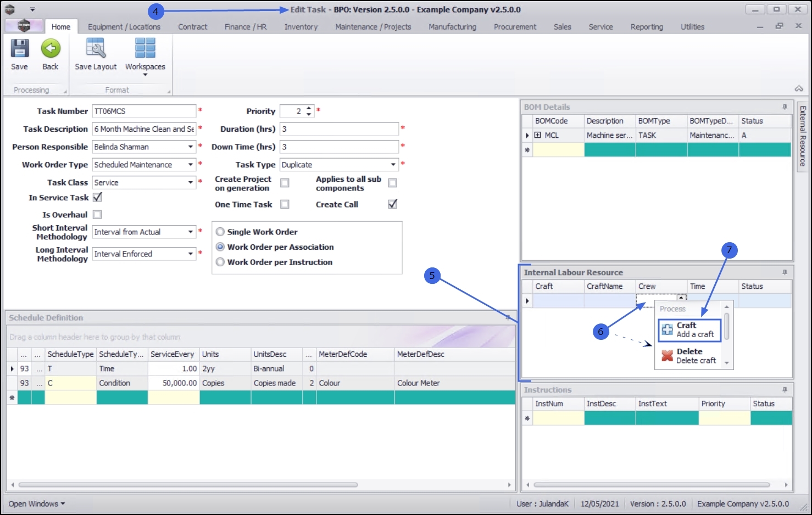
Task: Go back using the green Back arrow
Action: coord(51,48)
